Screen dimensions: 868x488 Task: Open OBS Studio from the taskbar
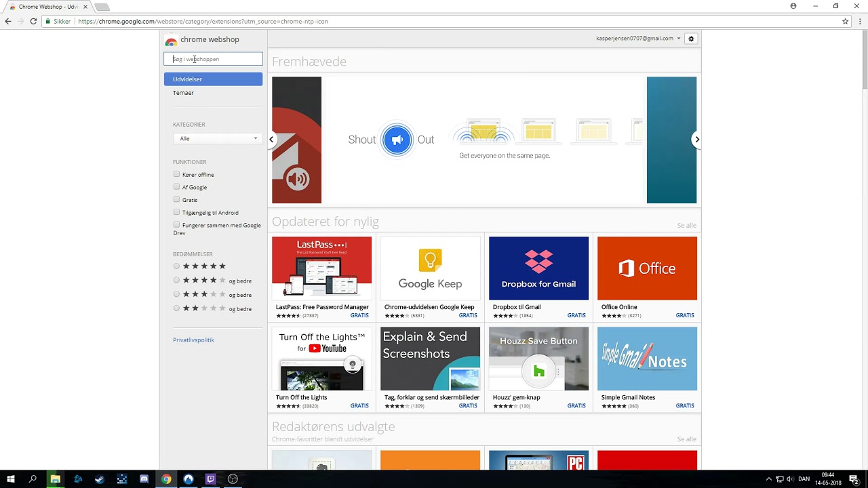[233, 479]
